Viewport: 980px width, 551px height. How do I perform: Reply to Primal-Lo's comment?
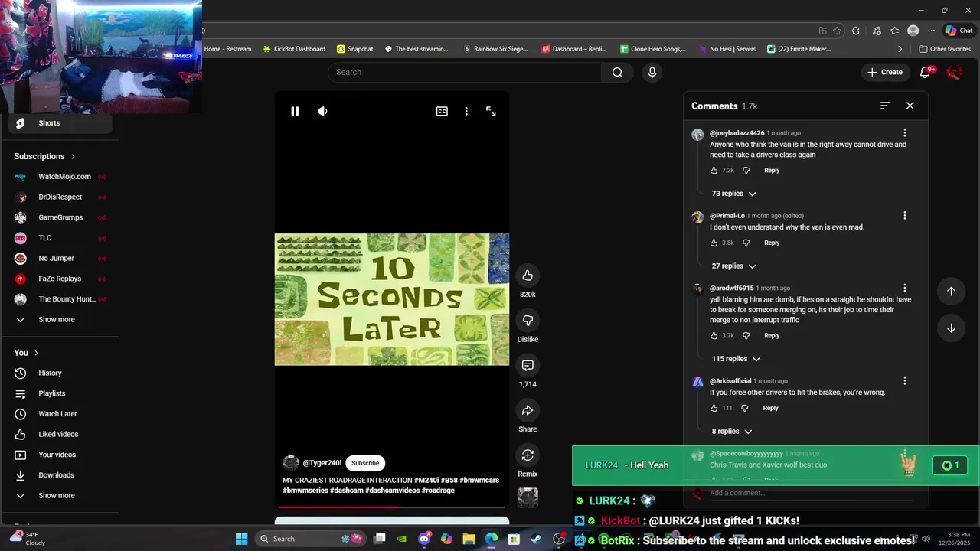tap(772, 243)
